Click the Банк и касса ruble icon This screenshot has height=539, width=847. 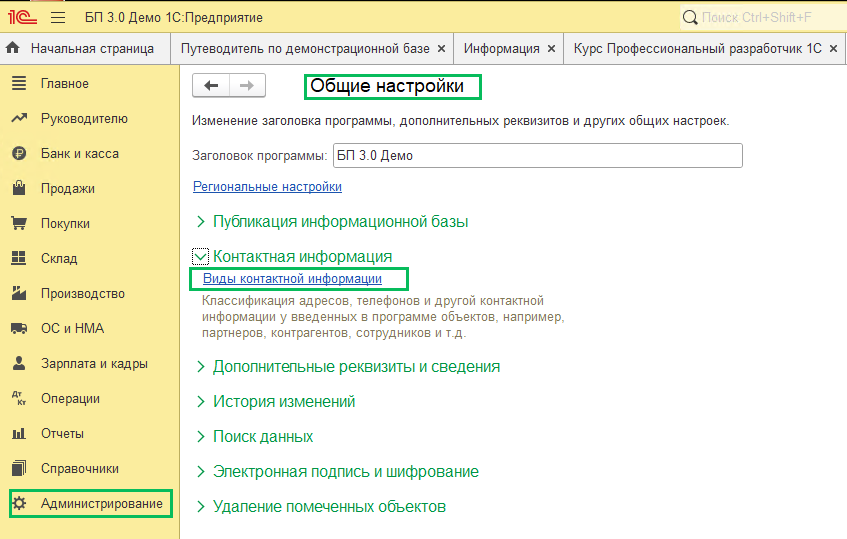(x=19, y=153)
